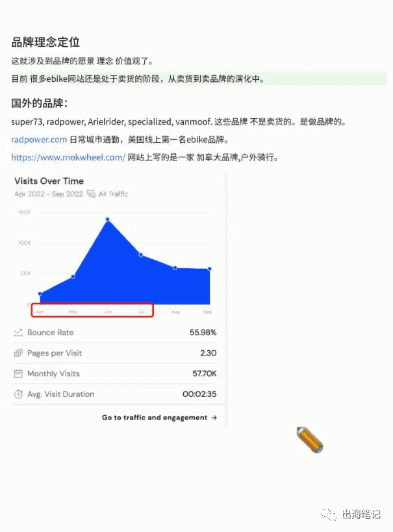Click the 这就涉及到品牌的愿景 sentence
The height and width of the screenshot is (532, 393).
click(82, 61)
